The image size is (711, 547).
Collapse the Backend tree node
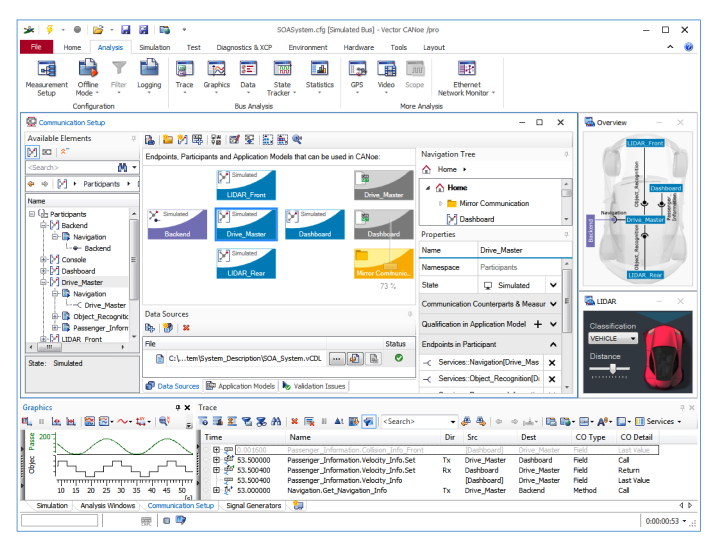click(44, 226)
